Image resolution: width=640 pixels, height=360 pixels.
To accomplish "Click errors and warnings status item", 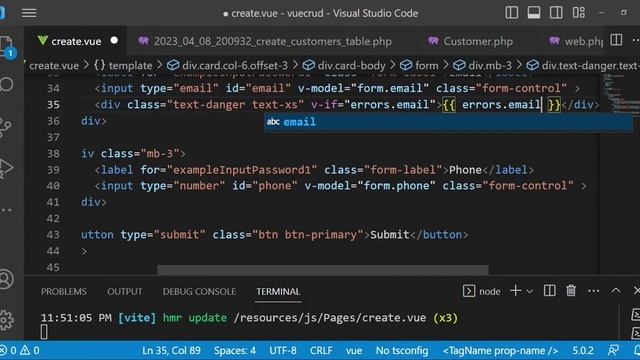I will pos(20,350).
